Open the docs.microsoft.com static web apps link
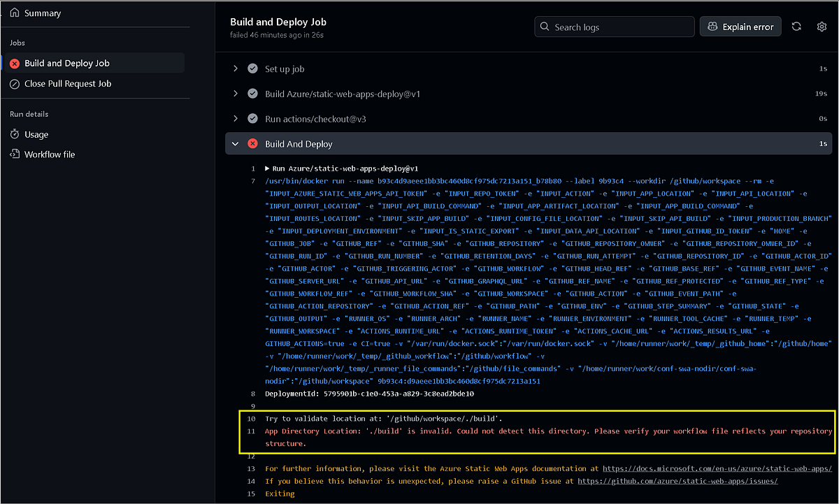This screenshot has height=504, width=839. click(x=717, y=468)
